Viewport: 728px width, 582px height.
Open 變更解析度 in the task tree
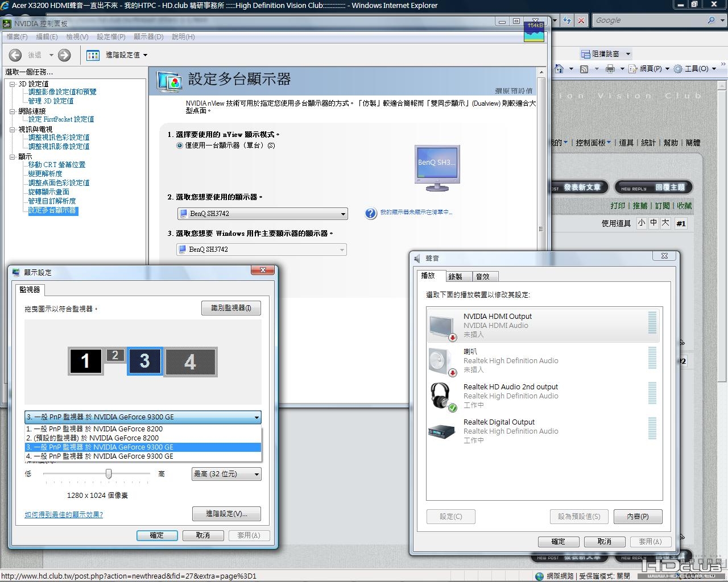[45, 174]
